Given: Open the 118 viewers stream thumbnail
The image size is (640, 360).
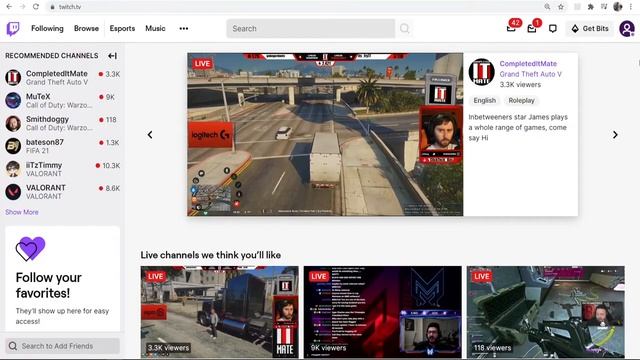Looking at the screenshot, I should [546, 312].
